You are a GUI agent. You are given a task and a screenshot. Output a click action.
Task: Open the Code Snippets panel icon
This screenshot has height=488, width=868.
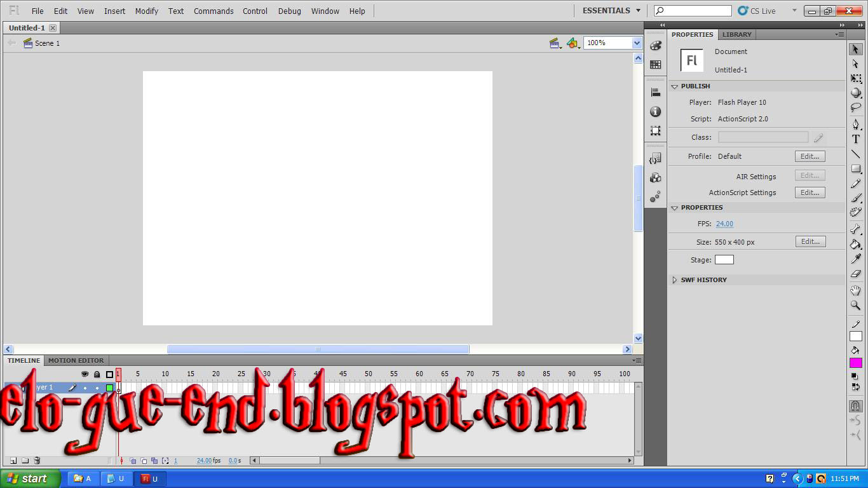click(x=655, y=158)
